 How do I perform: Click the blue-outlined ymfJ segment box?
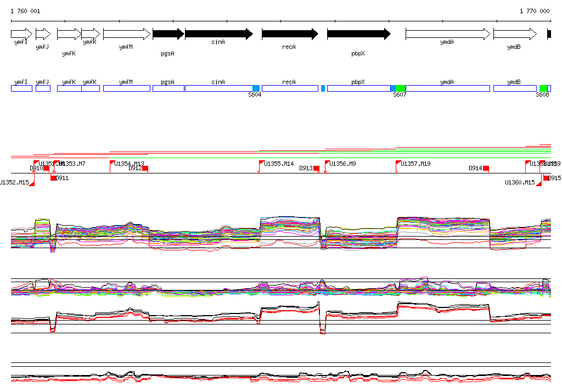pos(43,88)
